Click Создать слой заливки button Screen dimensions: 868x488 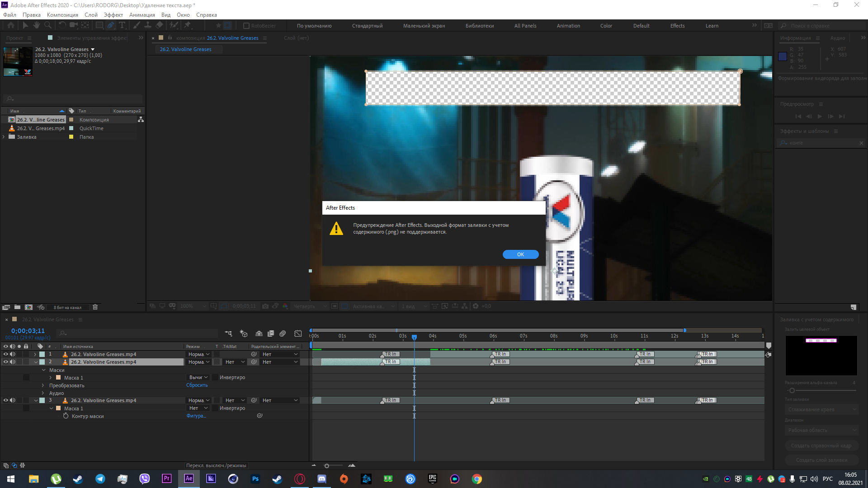(821, 460)
